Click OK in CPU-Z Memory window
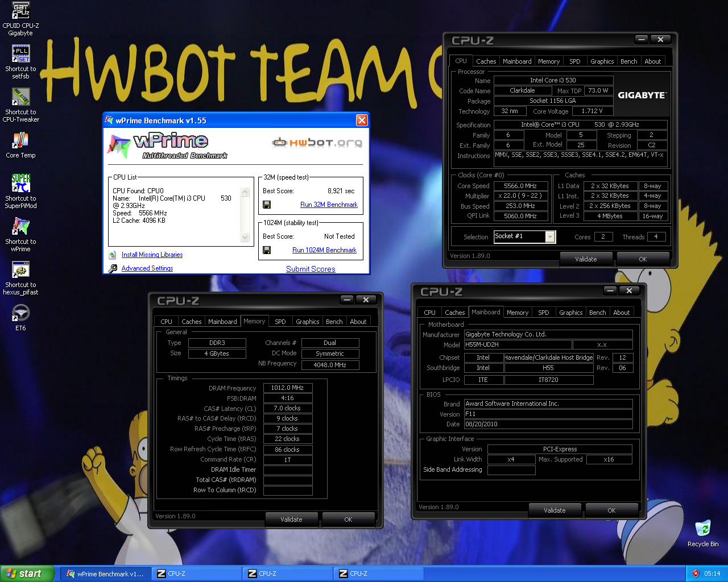 (x=348, y=519)
